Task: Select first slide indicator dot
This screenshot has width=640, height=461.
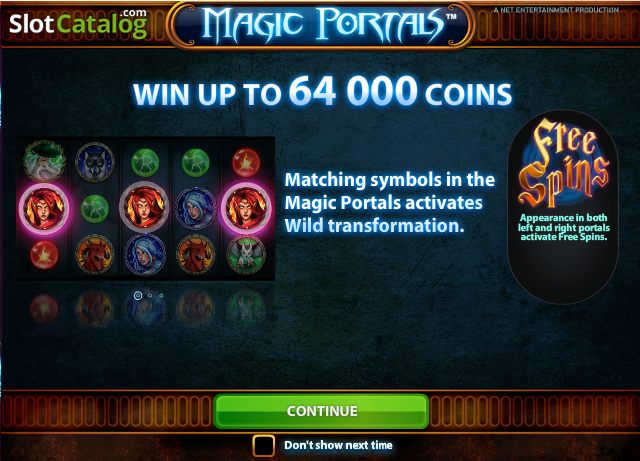Action: coord(138,295)
